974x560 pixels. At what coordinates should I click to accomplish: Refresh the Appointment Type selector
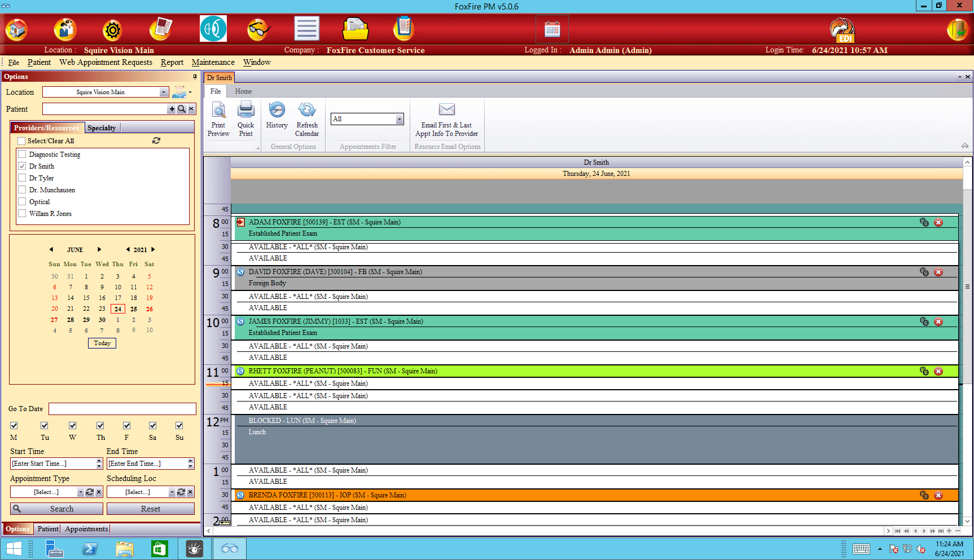click(90, 492)
